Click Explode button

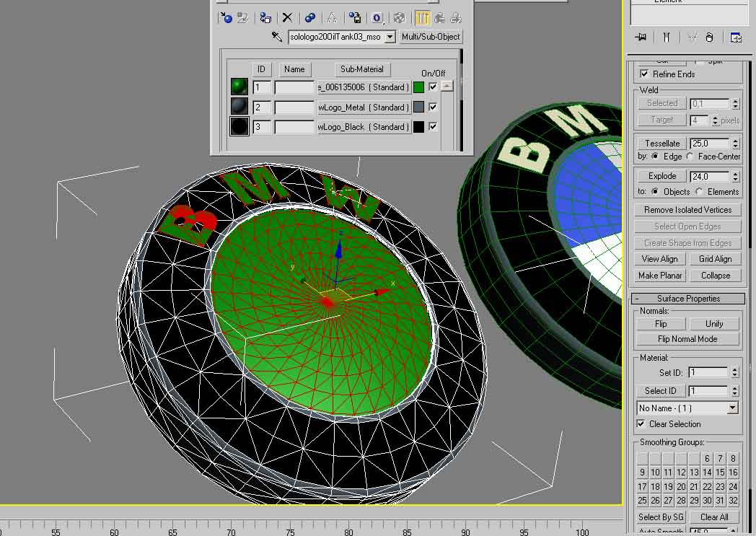pos(662,176)
